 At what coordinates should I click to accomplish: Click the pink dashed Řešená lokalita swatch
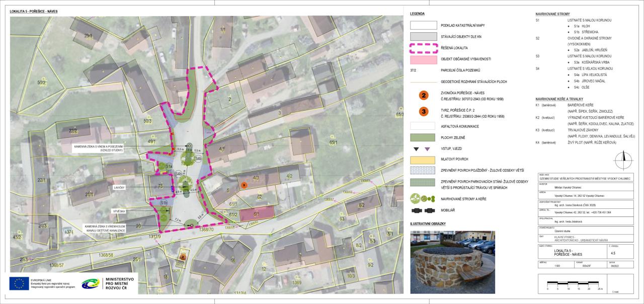pos(423,48)
